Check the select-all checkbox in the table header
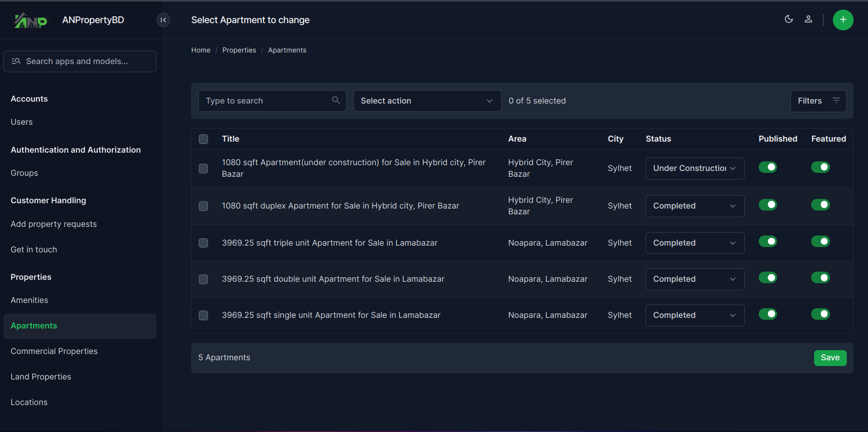Screen dimensions: 868x432 pyautogui.click(x=204, y=139)
